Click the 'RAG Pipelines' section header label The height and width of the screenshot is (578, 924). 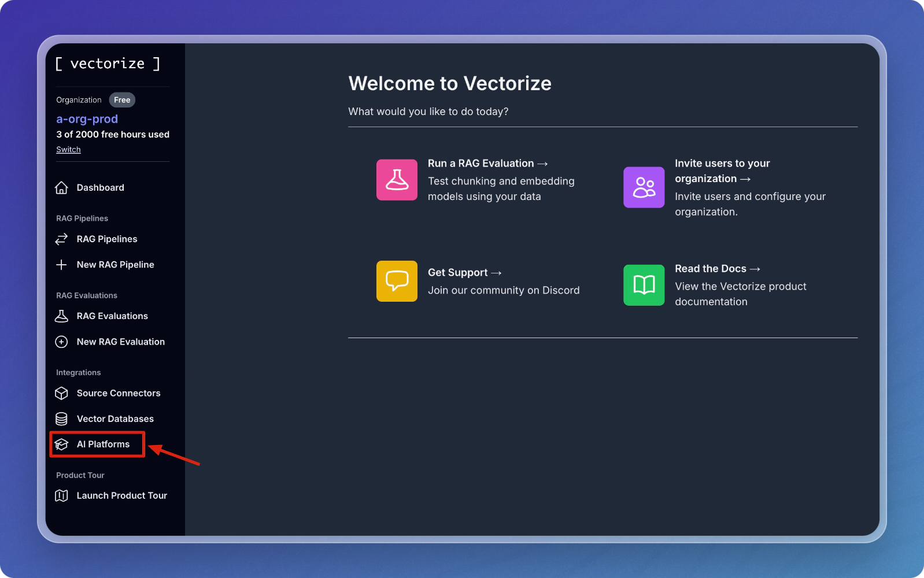pyautogui.click(x=82, y=218)
